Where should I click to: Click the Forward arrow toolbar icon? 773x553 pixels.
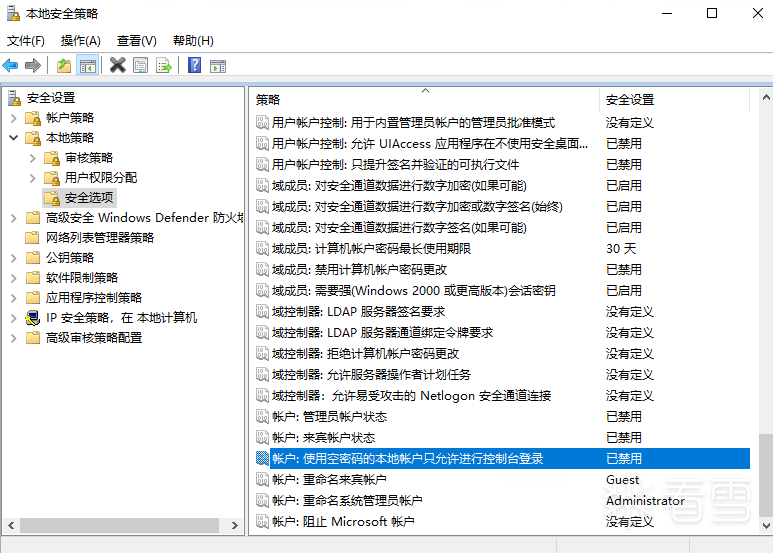(33, 65)
